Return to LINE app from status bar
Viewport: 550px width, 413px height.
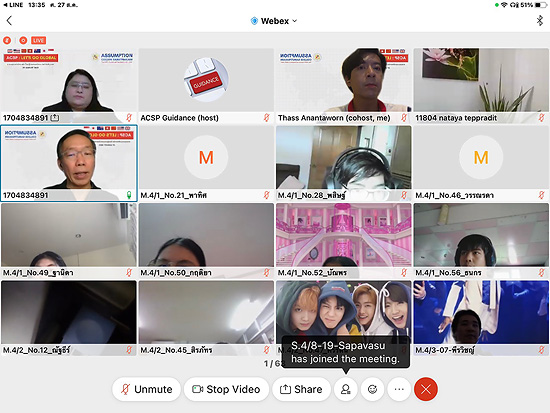[x=13, y=5]
